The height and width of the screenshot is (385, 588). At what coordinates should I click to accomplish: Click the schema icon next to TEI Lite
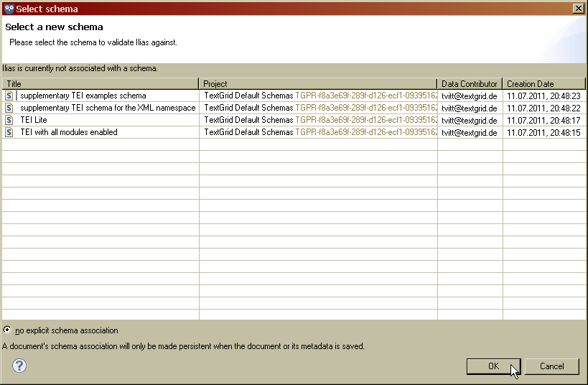click(9, 120)
